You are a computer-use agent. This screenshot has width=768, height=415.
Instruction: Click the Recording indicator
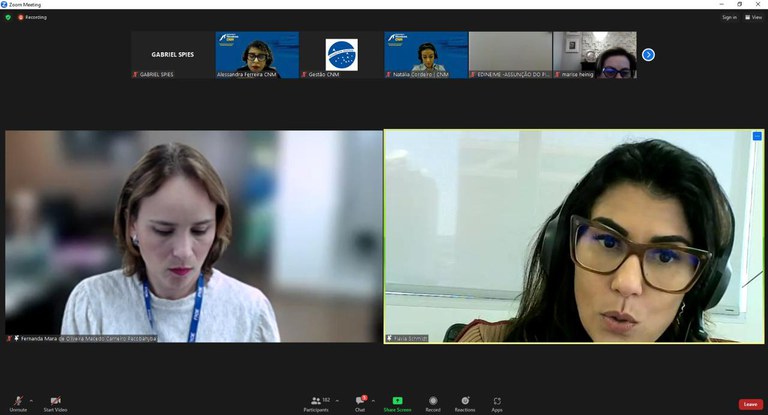click(32, 17)
